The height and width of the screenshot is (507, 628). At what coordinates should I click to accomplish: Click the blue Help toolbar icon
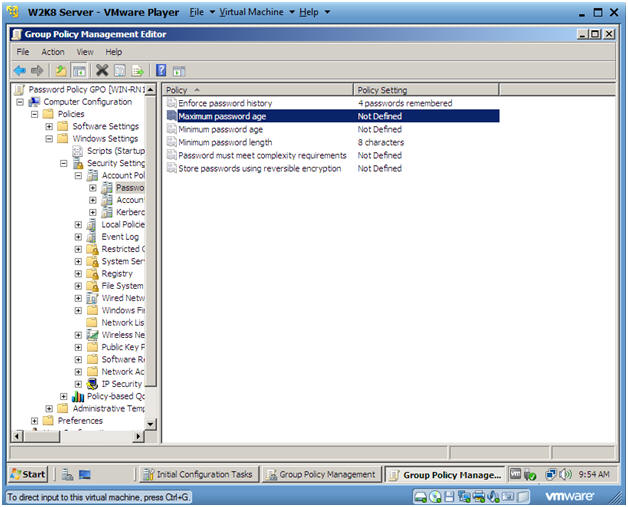[161, 70]
